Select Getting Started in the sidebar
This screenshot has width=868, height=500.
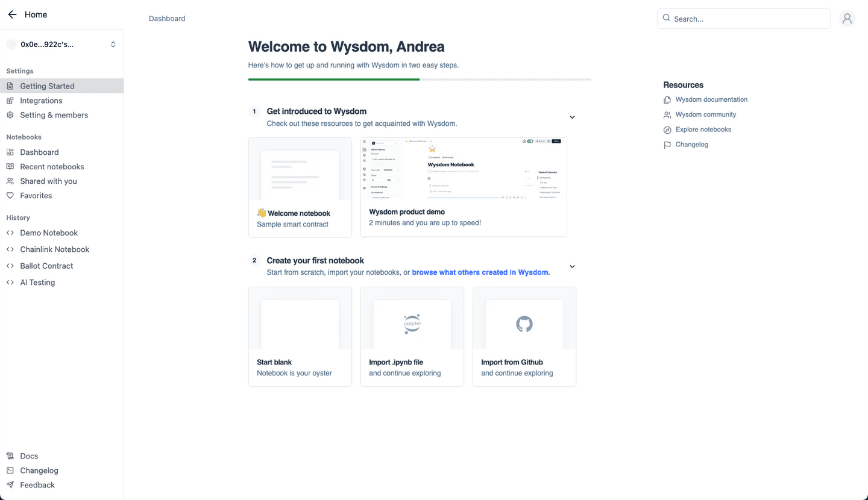[x=61, y=86]
